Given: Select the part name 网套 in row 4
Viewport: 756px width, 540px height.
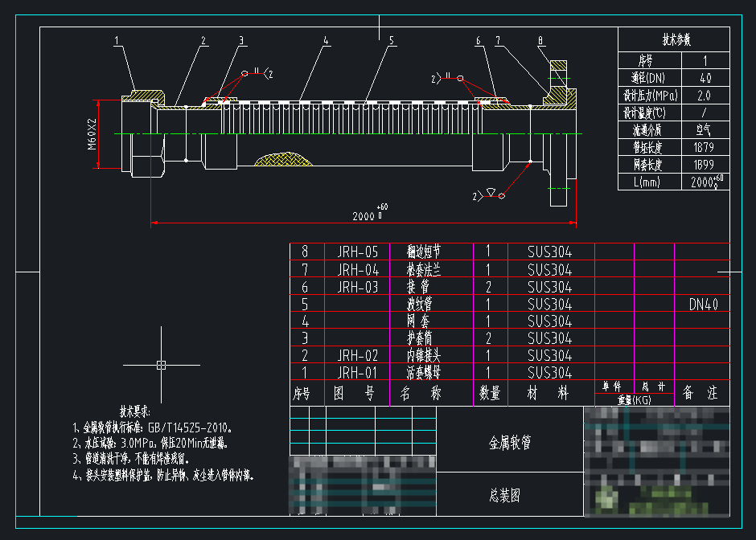Looking at the screenshot, I should pyautogui.click(x=417, y=321).
